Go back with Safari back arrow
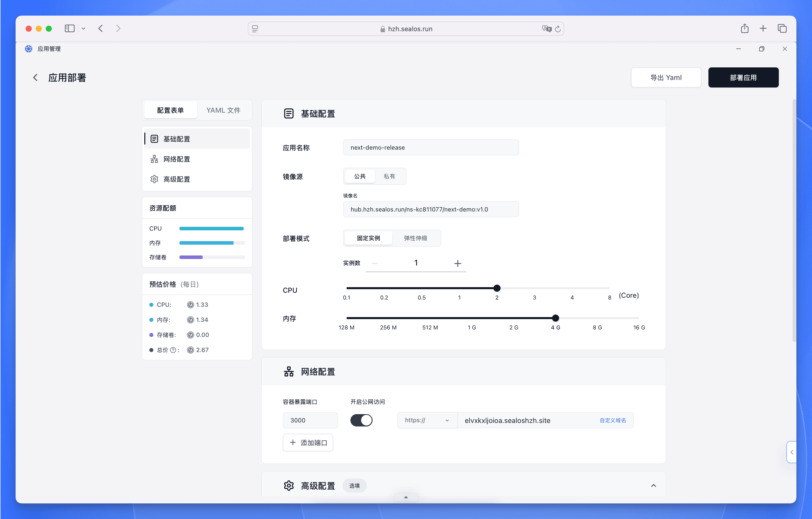The image size is (812, 519). (101, 29)
